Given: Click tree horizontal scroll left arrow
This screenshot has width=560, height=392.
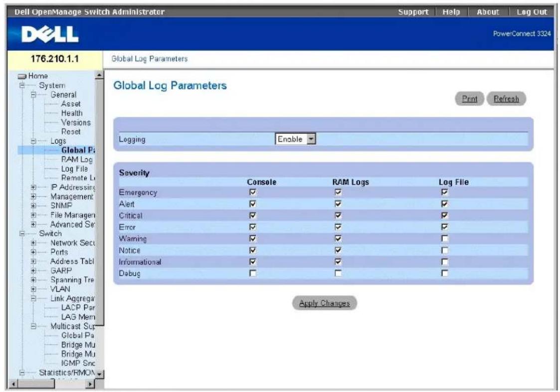Looking at the screenshot, I should click(x=13, y=384).
